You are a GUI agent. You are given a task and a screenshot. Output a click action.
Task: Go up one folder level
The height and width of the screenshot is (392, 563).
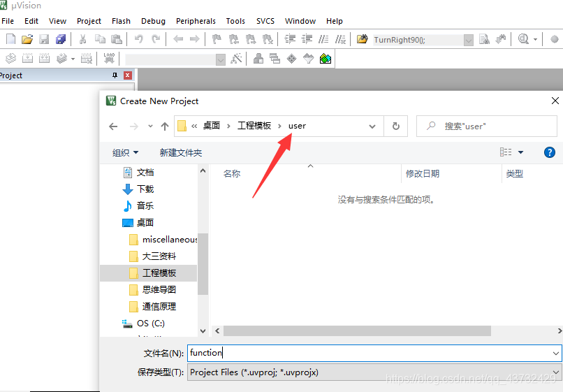[165, 126]
